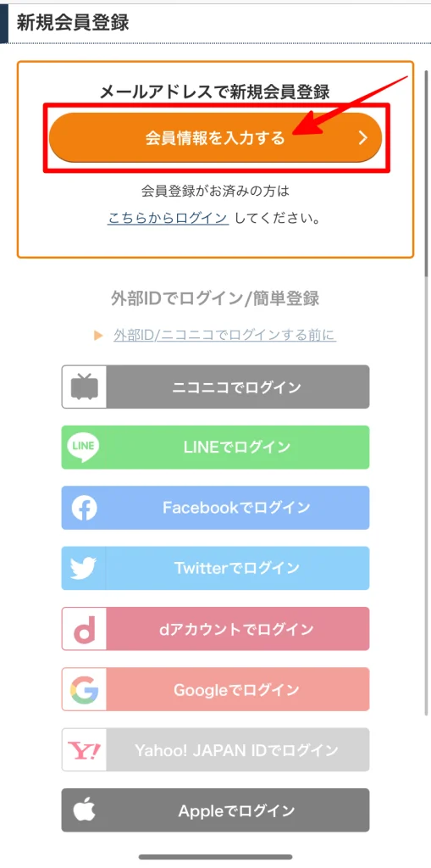Tap the 会員情報を入力する button

[215, 138]
